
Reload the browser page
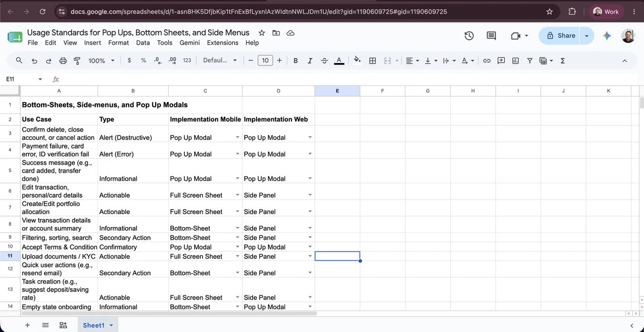coord(42,11)
